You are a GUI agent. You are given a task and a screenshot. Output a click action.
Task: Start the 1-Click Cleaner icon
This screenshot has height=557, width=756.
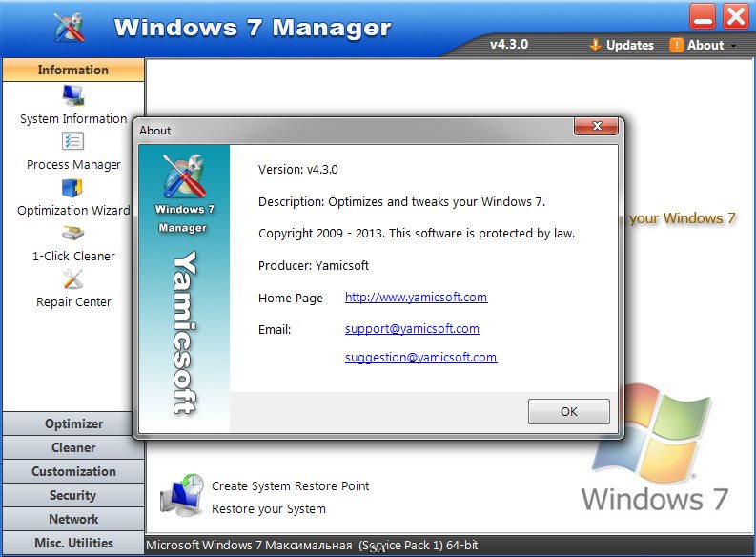(72, 234)
